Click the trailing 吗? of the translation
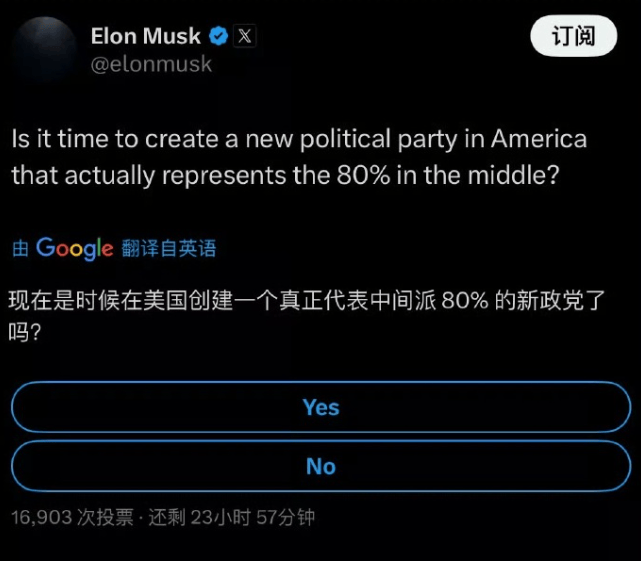 point(25,332)
